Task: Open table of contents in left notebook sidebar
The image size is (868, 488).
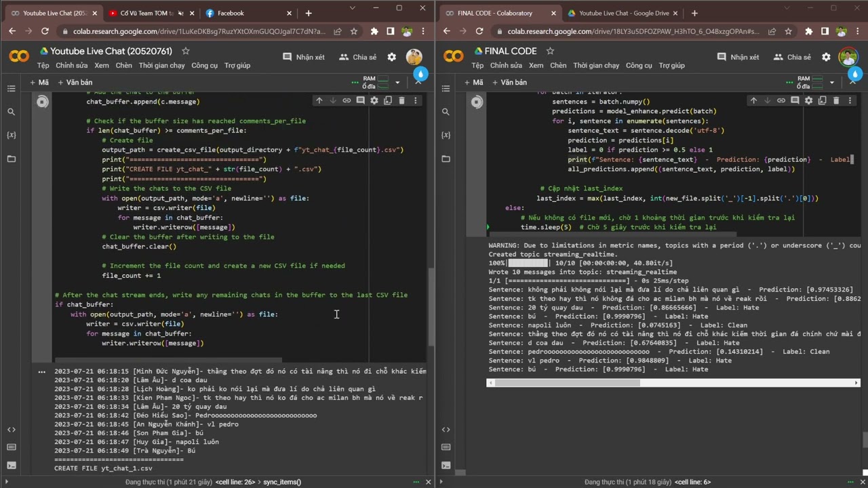Action: point(11,89)
